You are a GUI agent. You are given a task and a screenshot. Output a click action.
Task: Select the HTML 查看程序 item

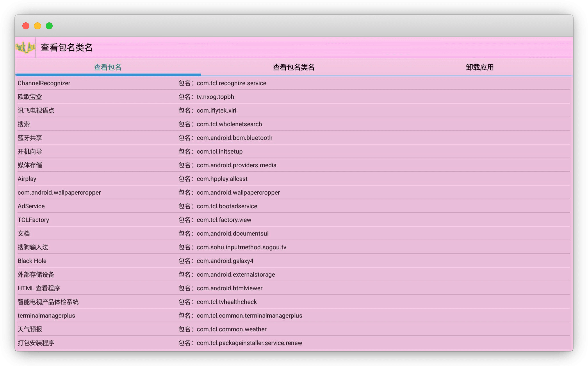coord(39,288)
